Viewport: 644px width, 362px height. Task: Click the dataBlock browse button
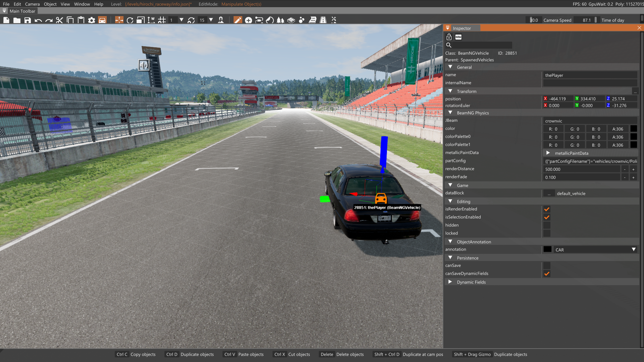coord(549,194)
